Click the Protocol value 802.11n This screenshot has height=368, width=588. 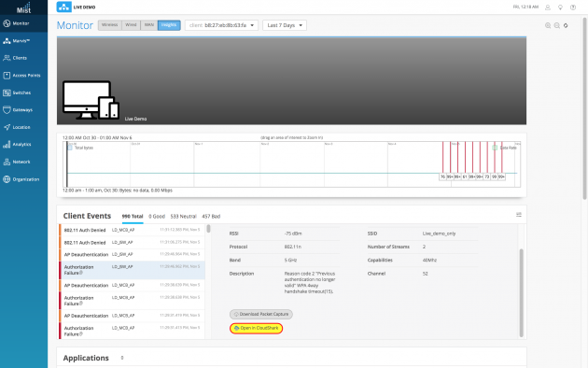click(292, 247)
